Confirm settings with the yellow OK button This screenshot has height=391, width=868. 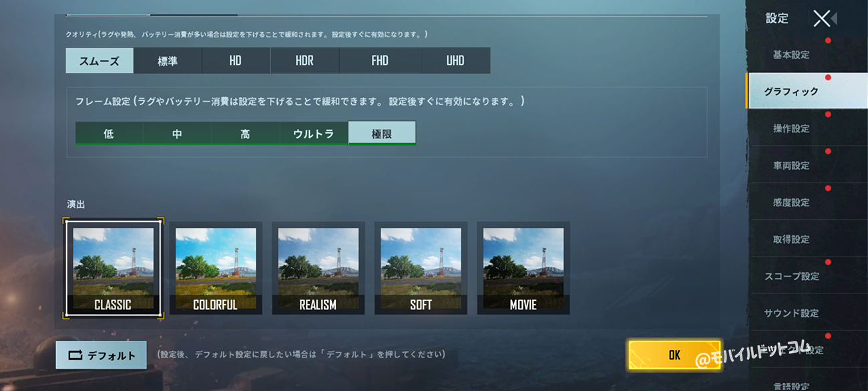674,355
